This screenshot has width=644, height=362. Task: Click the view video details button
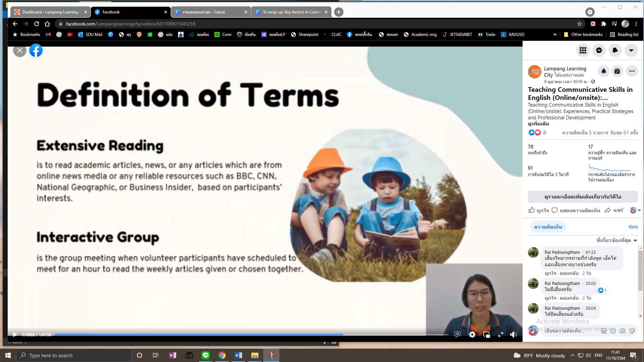point(583,197)
